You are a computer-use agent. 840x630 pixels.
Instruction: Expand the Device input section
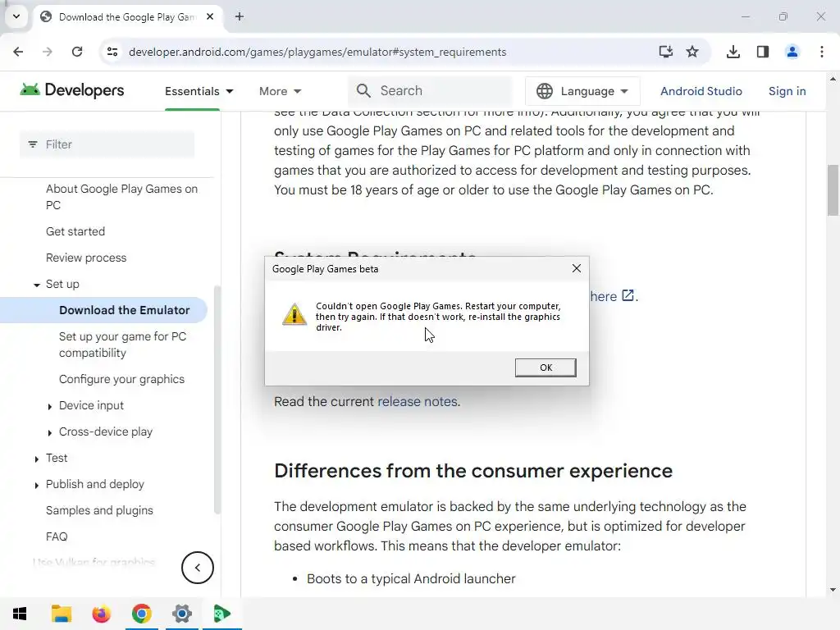(x=50, y=406)
